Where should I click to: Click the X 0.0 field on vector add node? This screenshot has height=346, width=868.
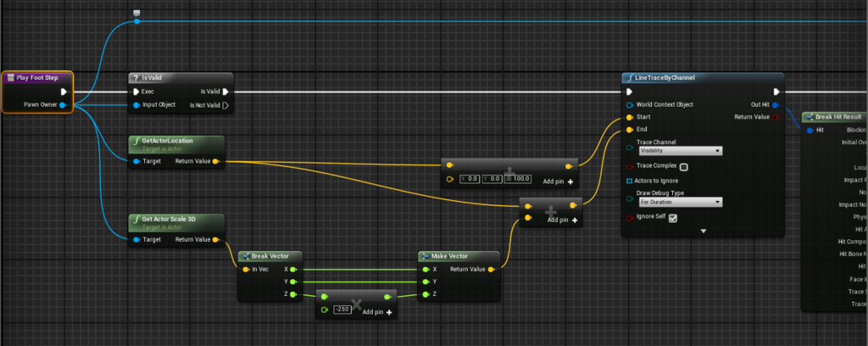(x=470, y=179)
